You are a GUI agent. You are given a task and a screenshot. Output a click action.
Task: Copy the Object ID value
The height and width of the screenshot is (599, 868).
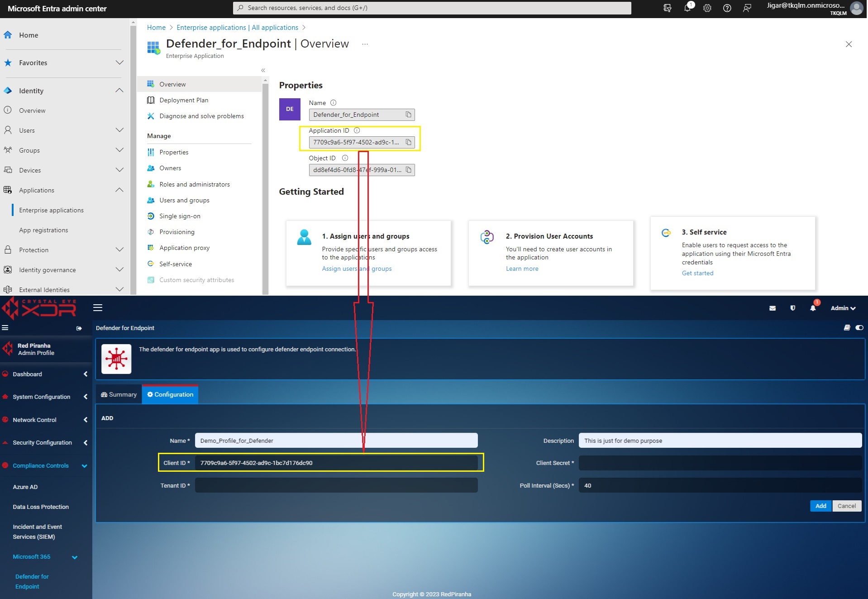pos(408,170)
